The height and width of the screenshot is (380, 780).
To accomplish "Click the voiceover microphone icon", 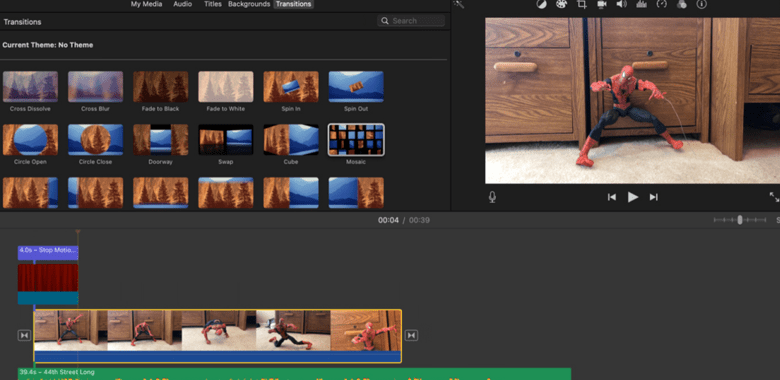I will coord(492,197).
